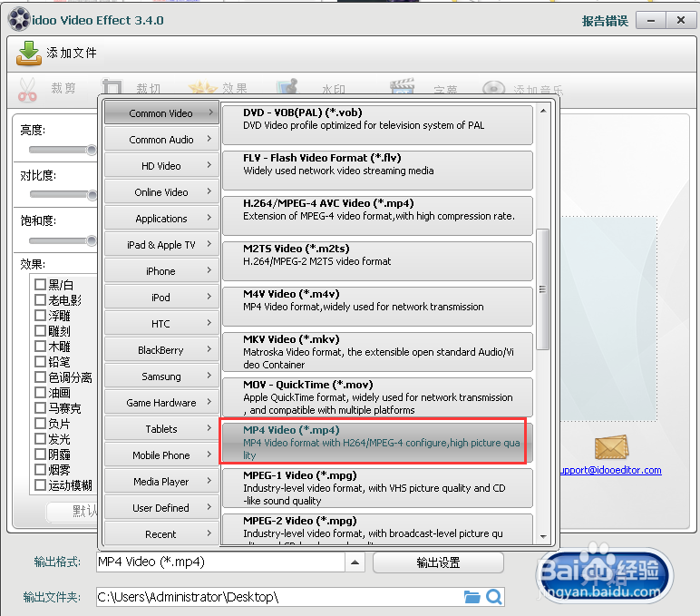Expand the Common Audio category
Image resolution: width=700 pixels, height=616 pixels.
(x=161, y=140)
